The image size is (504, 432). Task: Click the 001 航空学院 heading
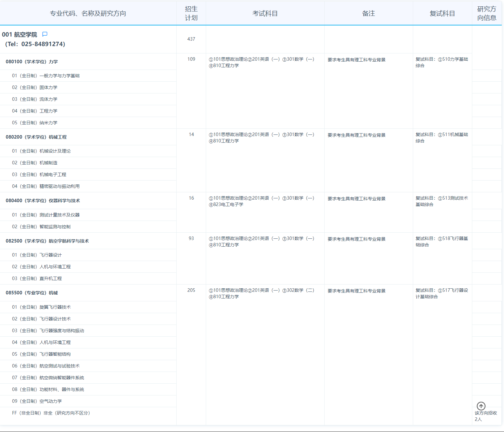click(19, 34)
